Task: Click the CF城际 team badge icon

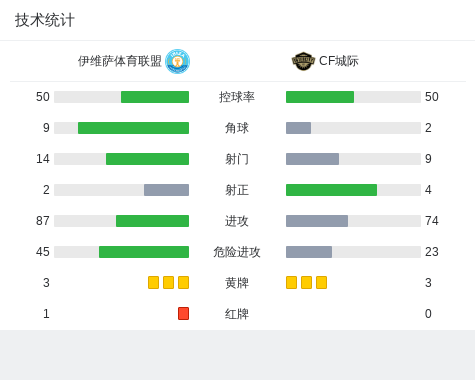Action: point(303,61)
